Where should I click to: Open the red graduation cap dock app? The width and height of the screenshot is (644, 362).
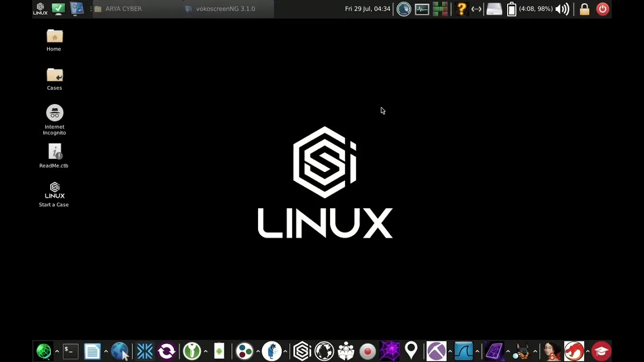click(x=601, y=351)
